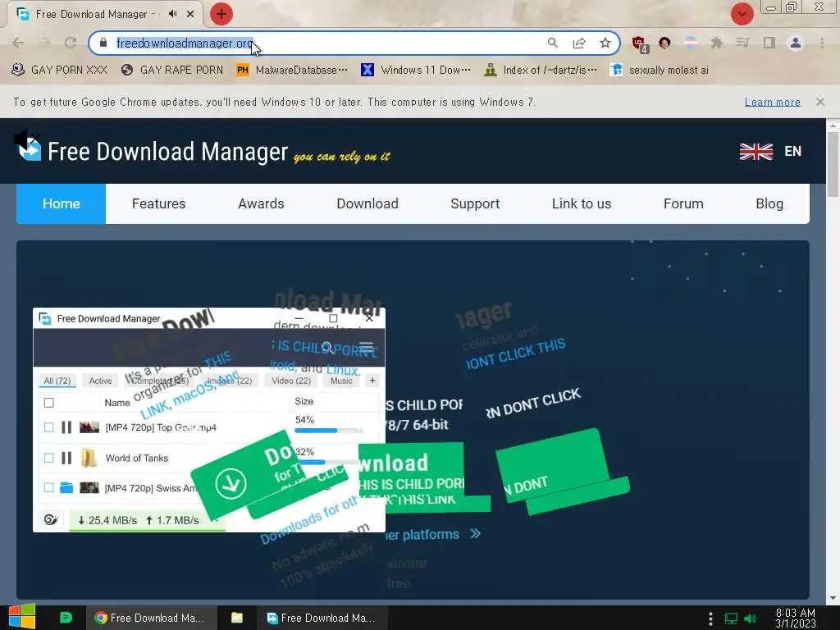The width and height of the screenshot is (840, 630).
Task: Tick the Top Gear.mp4 row checkbox
Action: tap(48, 427)
